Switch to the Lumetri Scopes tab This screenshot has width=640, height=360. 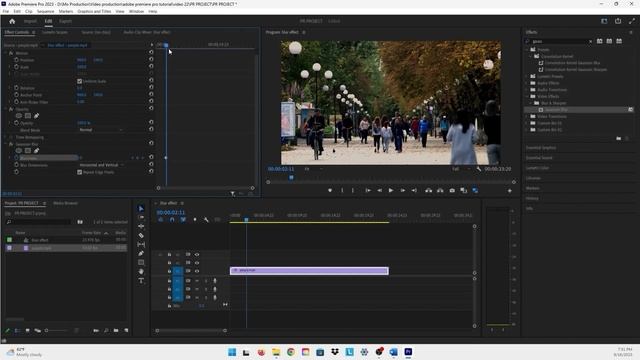point(55,32)
